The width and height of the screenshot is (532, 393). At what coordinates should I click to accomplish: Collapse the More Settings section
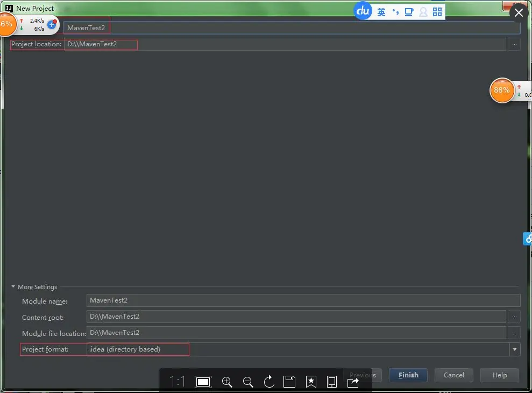(x=13, y=287)
